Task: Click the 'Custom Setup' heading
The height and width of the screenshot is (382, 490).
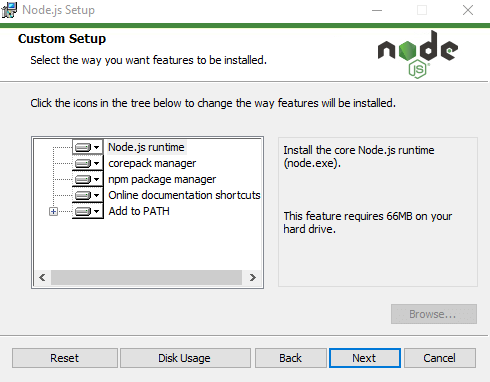Action: [62, 39]
